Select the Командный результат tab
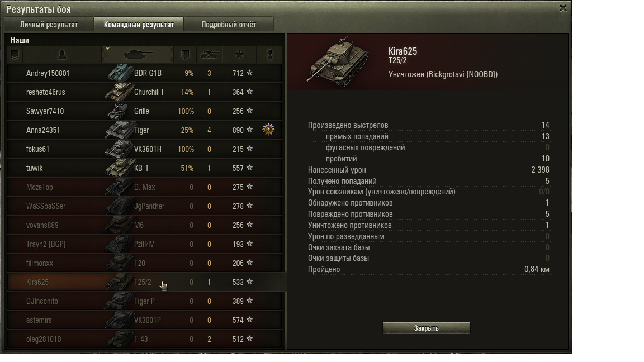The width and height of the screenshot is (644, 362). (x=139, y=25)
